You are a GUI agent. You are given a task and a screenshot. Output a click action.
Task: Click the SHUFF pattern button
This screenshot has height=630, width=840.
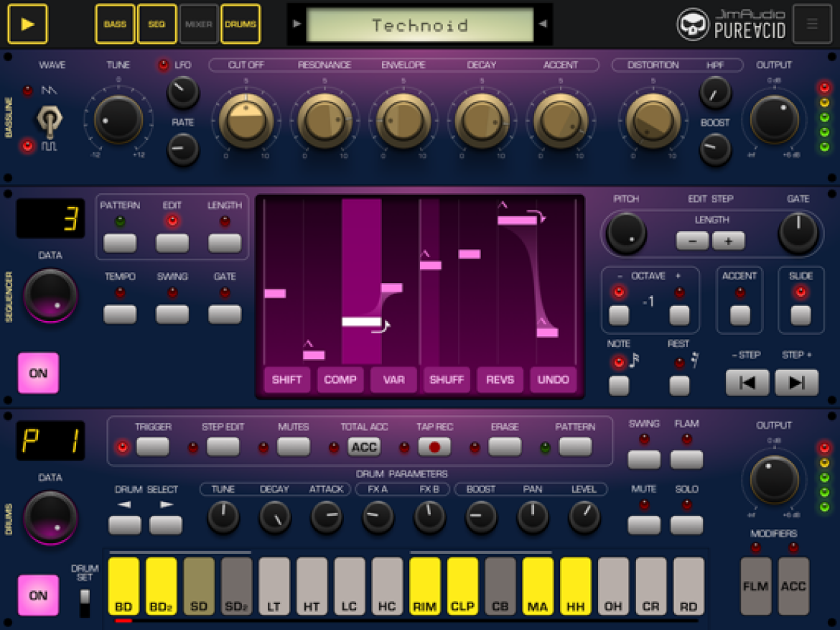447,379
